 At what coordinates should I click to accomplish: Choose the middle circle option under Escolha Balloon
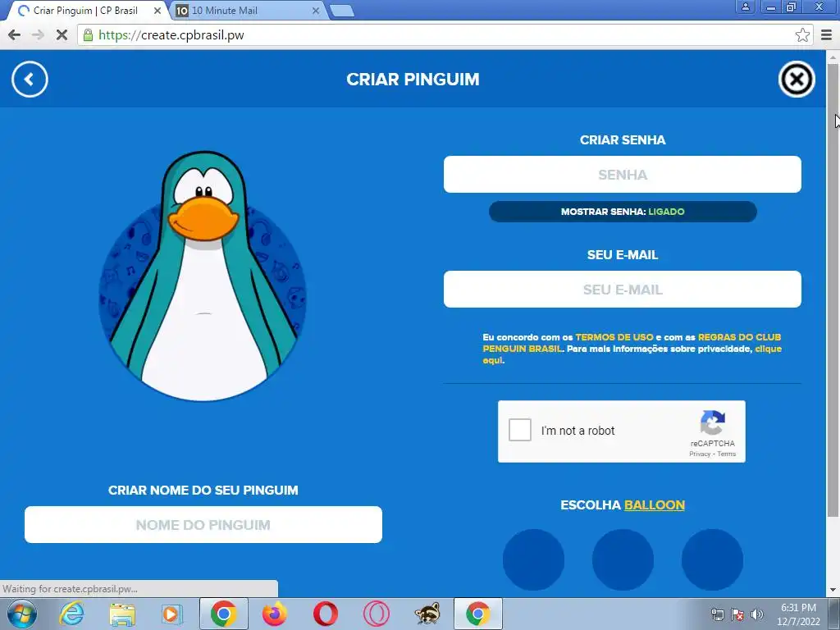tap(623, 559)
